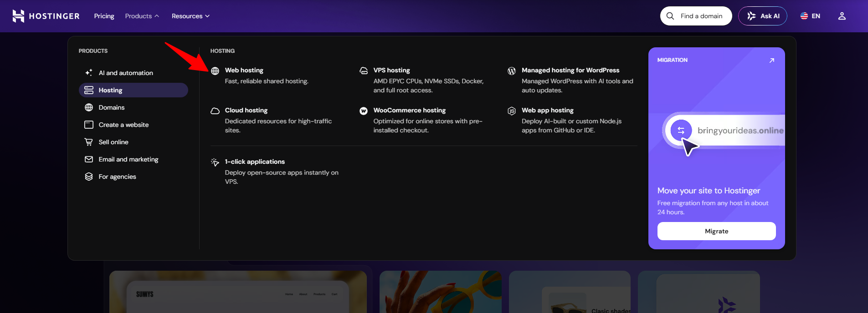Click the Domains globe icon in sidebar
The width and height of the screenshot is (868, 313).
coord(89,107)
